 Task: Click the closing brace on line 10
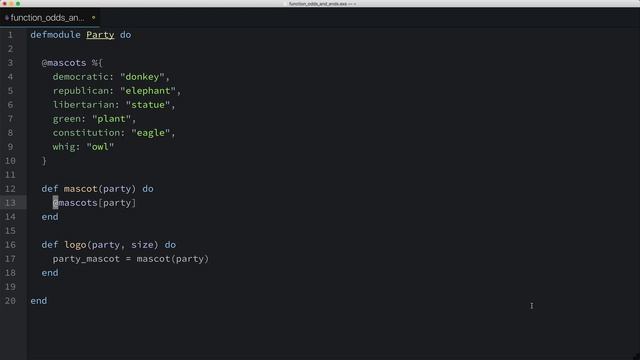44,161
